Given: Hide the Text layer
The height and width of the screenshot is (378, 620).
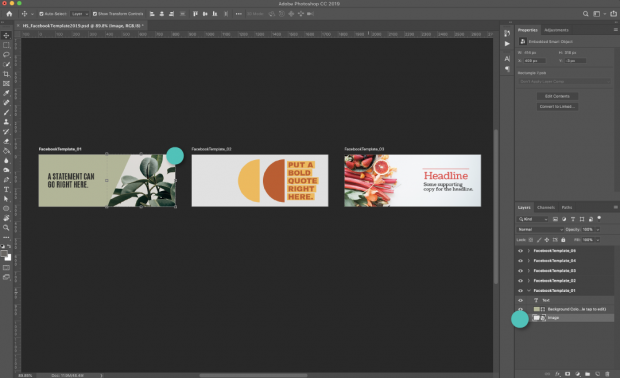Looking at the screenshot, I should pos(520,300).
